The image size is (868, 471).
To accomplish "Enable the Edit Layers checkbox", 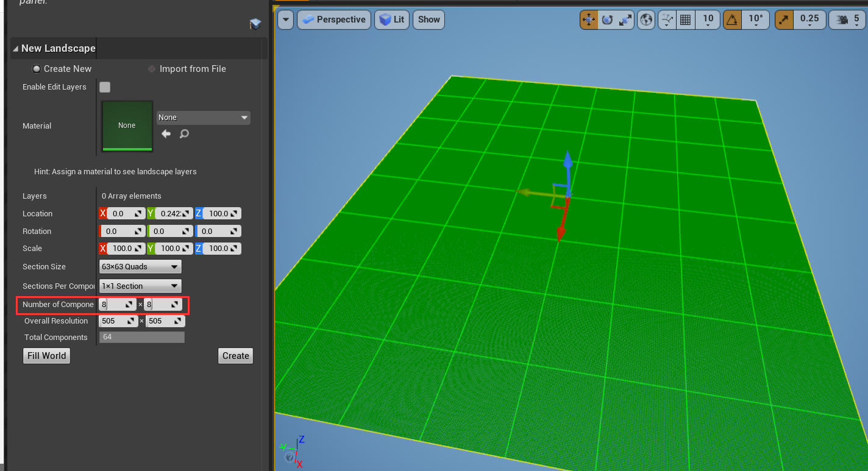I will click(105, 87).
